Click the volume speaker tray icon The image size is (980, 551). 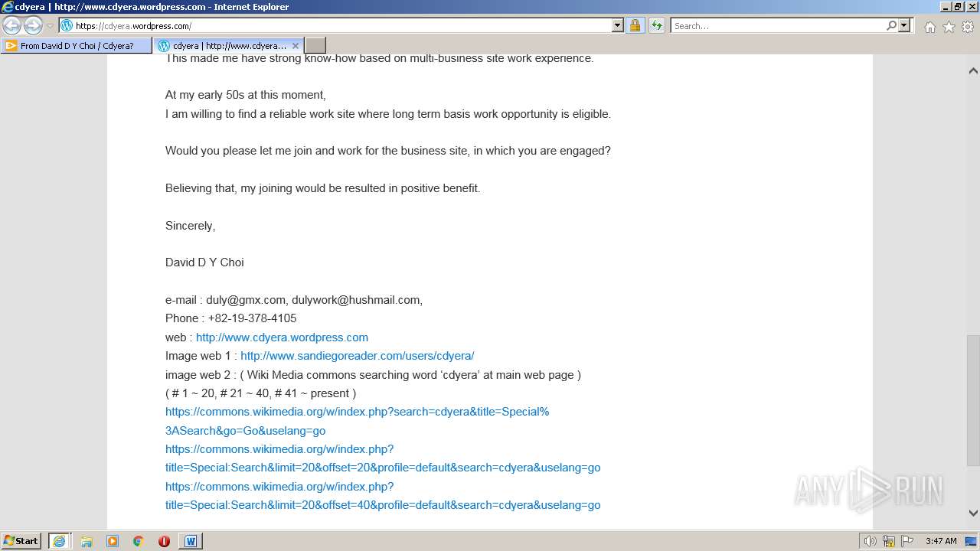coord(870,541)
